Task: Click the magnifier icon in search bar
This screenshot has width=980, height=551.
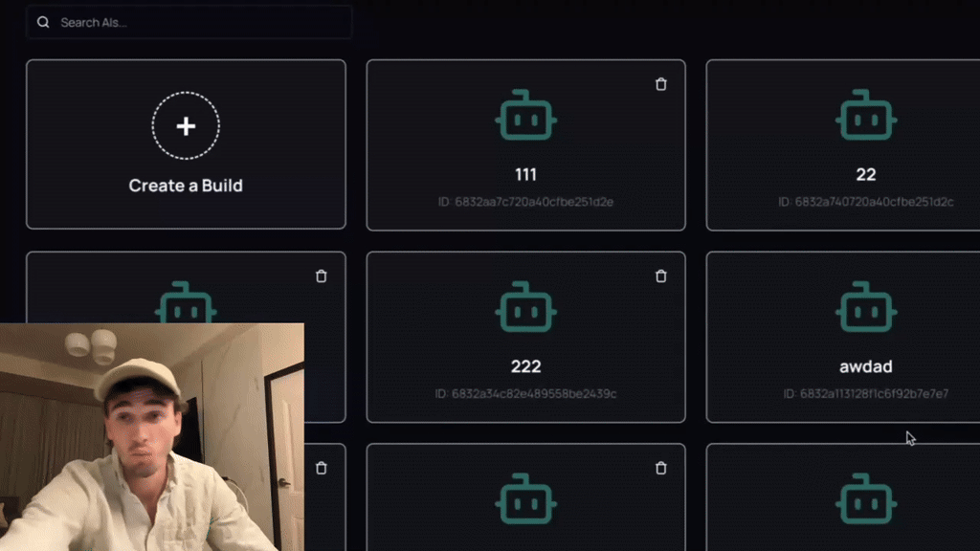Action: point(43,23)
